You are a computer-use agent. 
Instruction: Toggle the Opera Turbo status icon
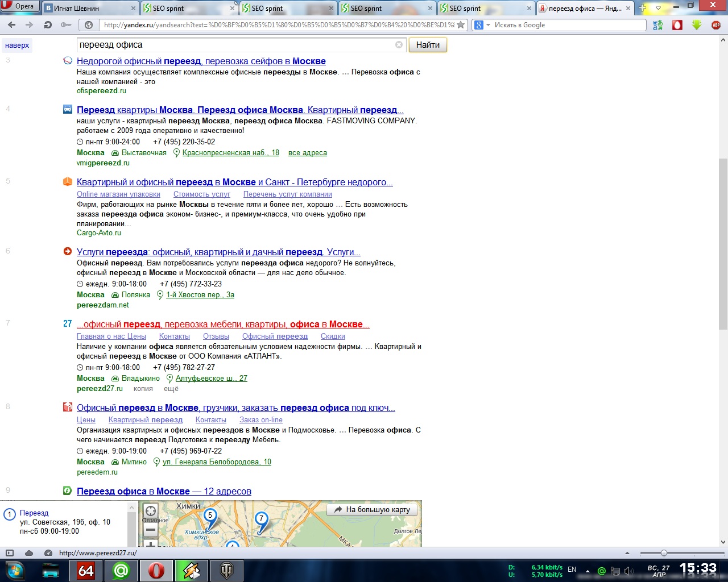point(48,553)
